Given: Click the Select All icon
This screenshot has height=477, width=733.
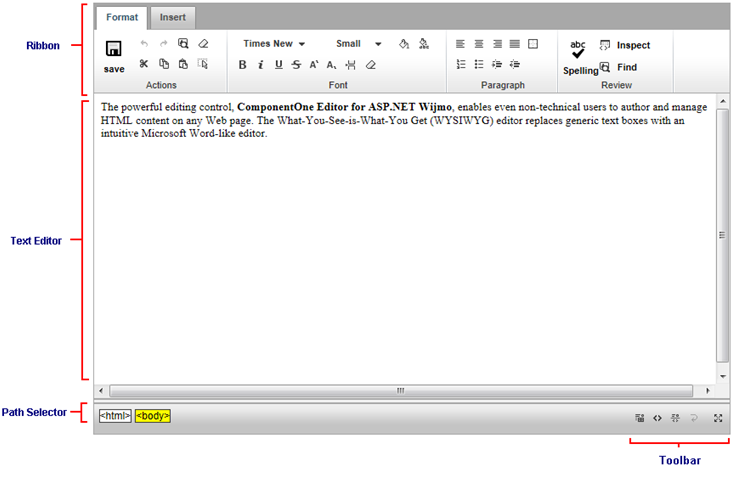Looking at the screenshot, I should [203, 64].
